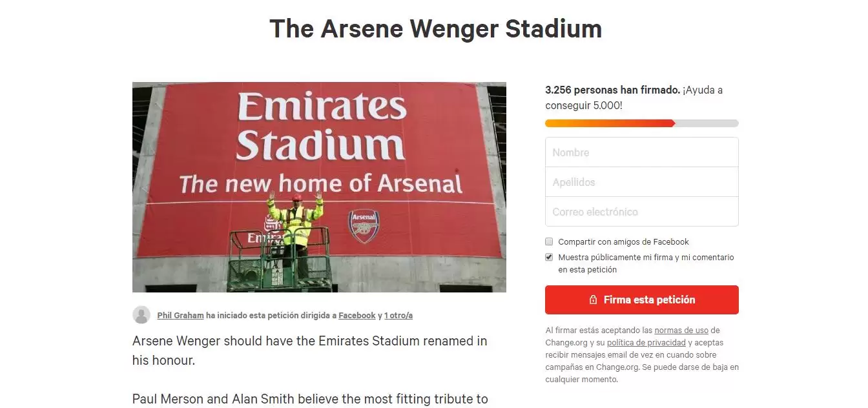The image size is (868, 408).
Task: Click the Arsenal crest in the photo
Action: pyautogui.click(x=364, y=225)
